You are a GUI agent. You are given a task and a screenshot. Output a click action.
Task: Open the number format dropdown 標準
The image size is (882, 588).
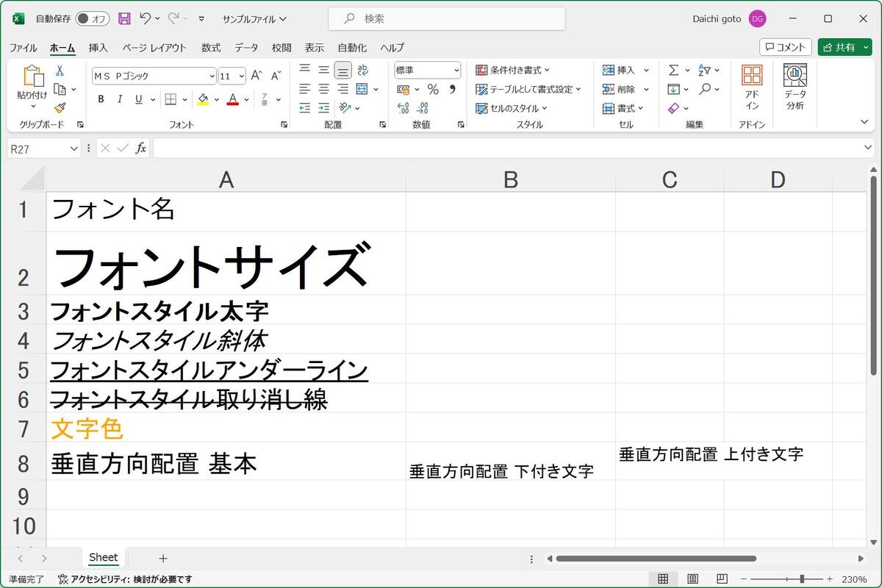click(456, 70)
